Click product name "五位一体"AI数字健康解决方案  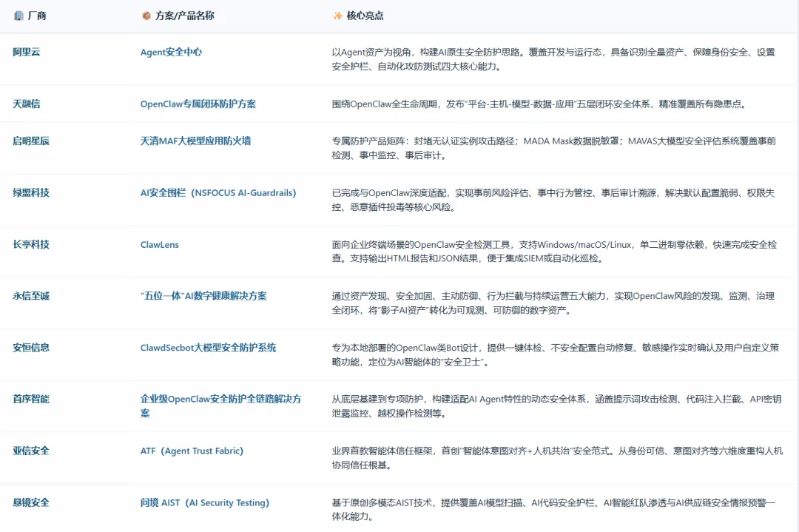click(x=203, y=296)
